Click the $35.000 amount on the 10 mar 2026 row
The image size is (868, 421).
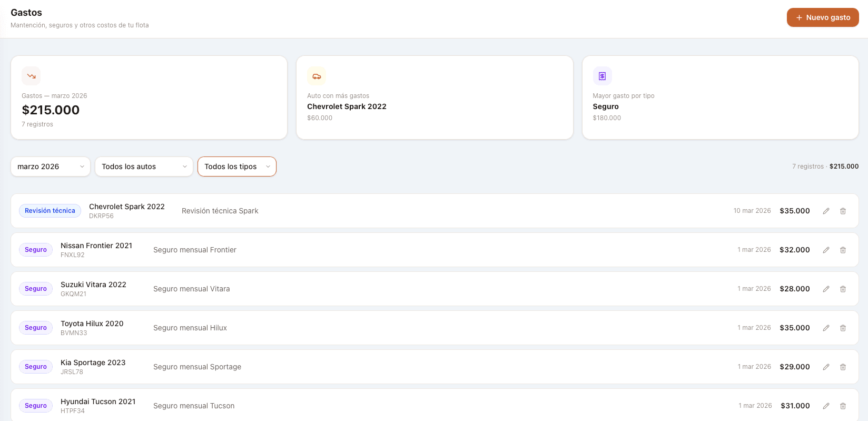pos(795,211)
